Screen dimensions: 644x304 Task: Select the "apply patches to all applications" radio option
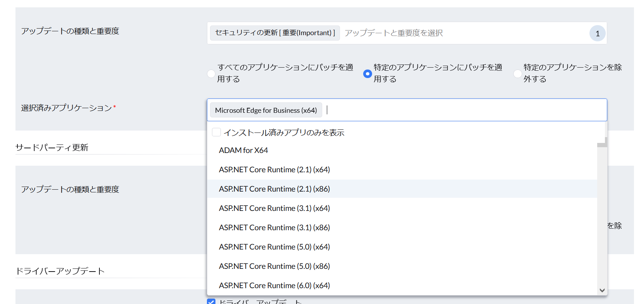coord(211,74)
